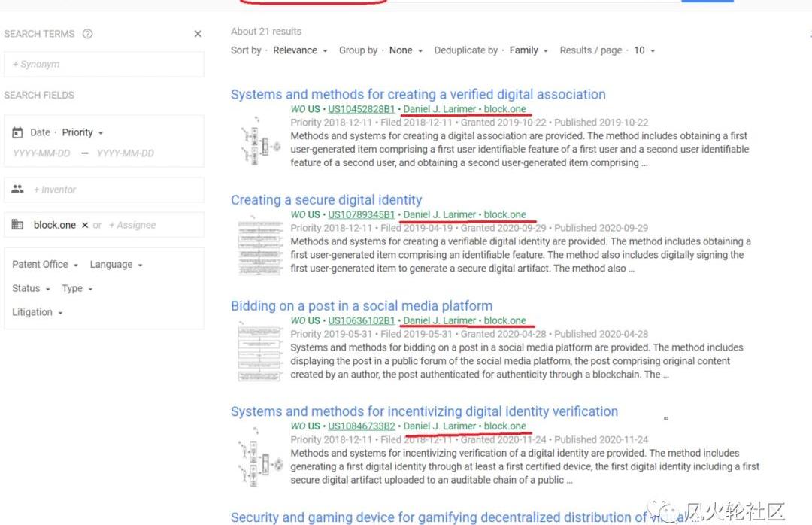Click the assignee building icon

pos(17,225)
